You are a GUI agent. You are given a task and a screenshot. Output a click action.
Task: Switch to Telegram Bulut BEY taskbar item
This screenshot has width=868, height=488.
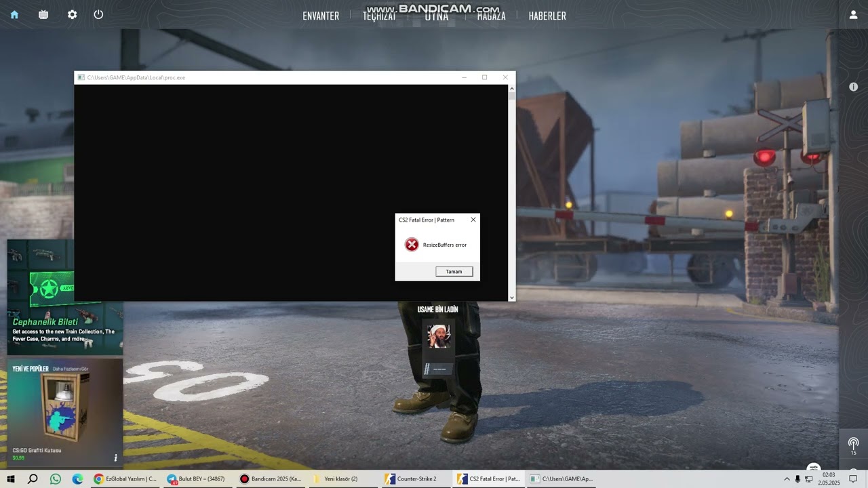pos(197,479)
